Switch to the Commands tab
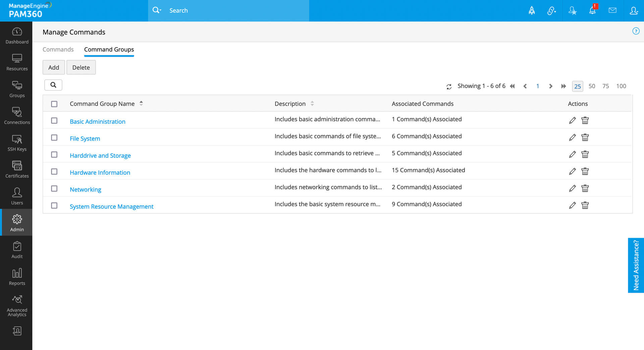The width and height of the screenshot is (644, 350). coord(58,50)
